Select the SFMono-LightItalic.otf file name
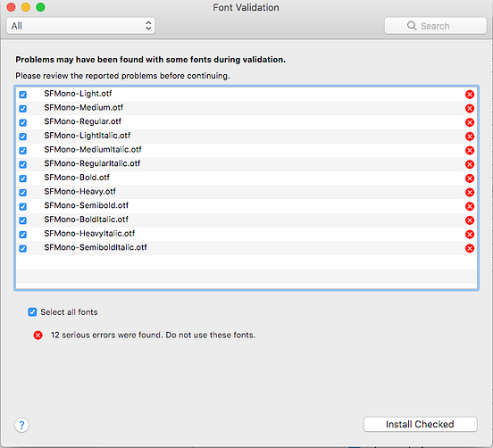This screenshot has width=493, height=448. tap(88, 136)
